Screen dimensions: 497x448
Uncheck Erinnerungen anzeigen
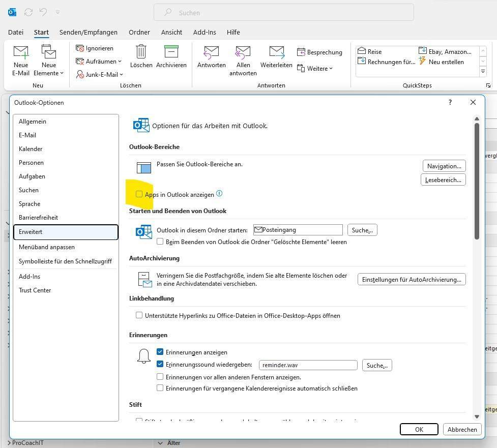click(160, 352)
